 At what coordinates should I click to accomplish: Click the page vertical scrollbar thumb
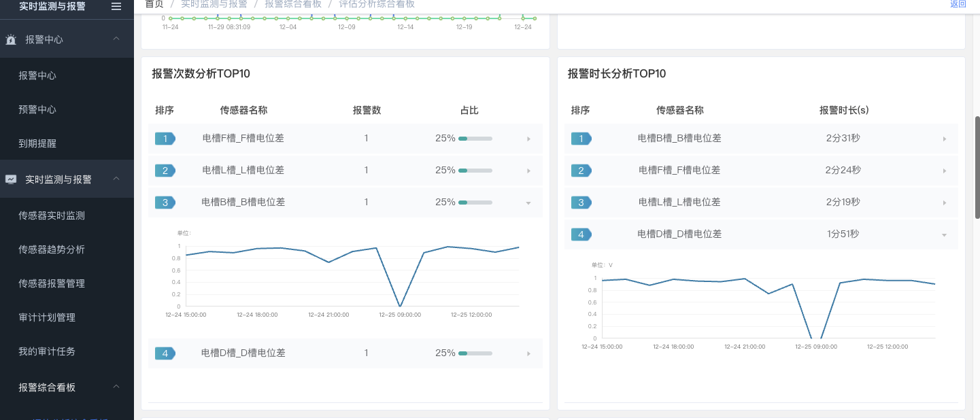click(977, 167)
